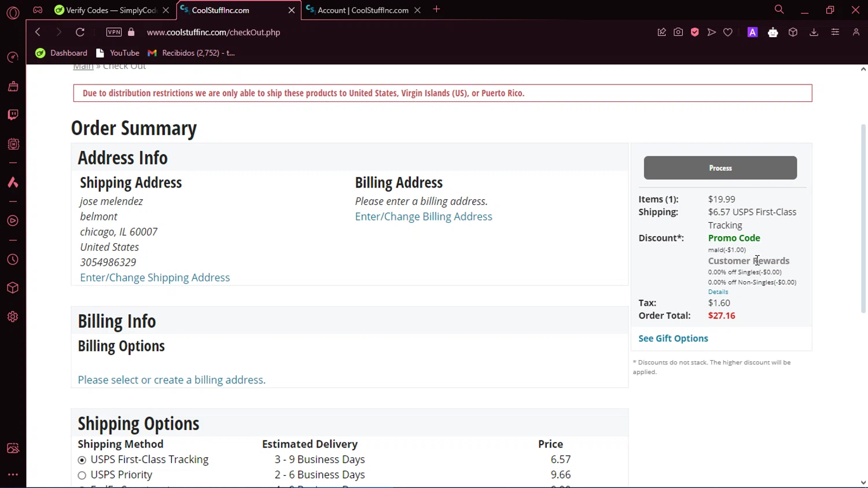The width and height of the screenshot is (868, 488).
Task: Bookmark this page with the heart icon
Action: [x=728, y=32]
